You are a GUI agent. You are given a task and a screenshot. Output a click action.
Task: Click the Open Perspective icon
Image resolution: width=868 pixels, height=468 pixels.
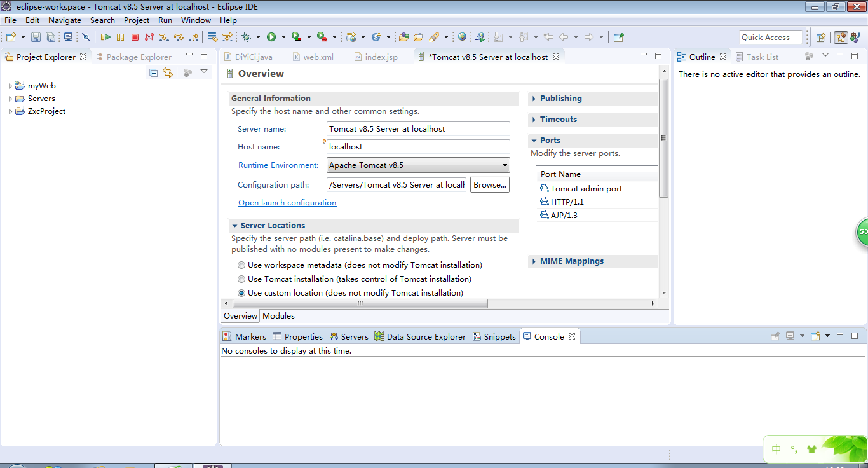820,37
